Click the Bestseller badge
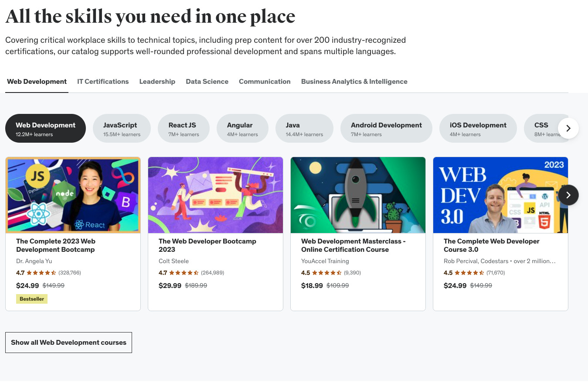The width and height of the screenshot is (588, 384). (32, 299)
